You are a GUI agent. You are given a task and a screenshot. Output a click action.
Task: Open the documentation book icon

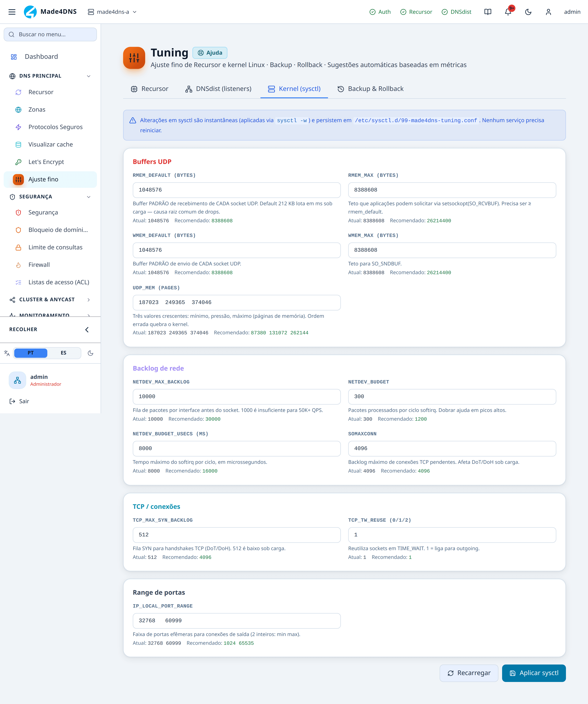point(488,12)
